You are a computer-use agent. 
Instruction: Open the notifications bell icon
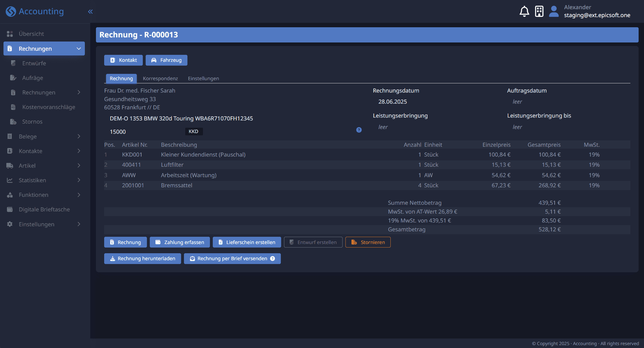pyautogui.click(x=524, y=11)
